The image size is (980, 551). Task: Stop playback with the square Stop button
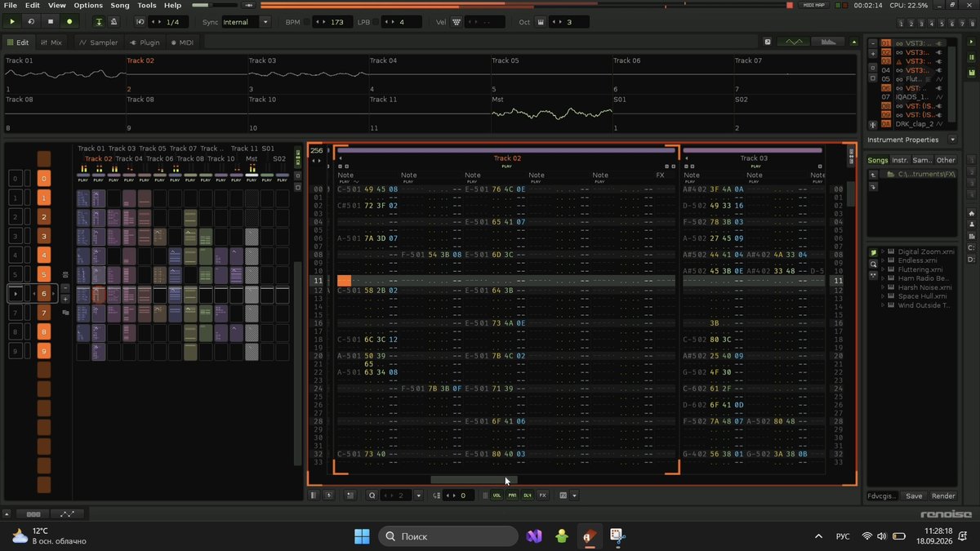click(x=50, y=22)
